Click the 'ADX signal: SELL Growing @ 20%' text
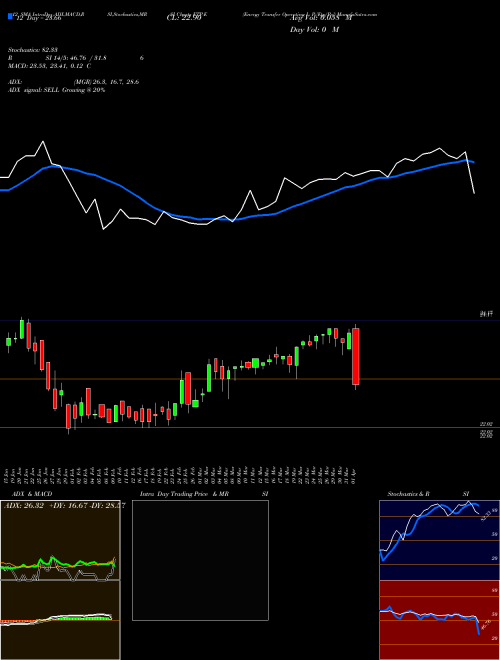The image size is (500, 660). tap(56, 90)
